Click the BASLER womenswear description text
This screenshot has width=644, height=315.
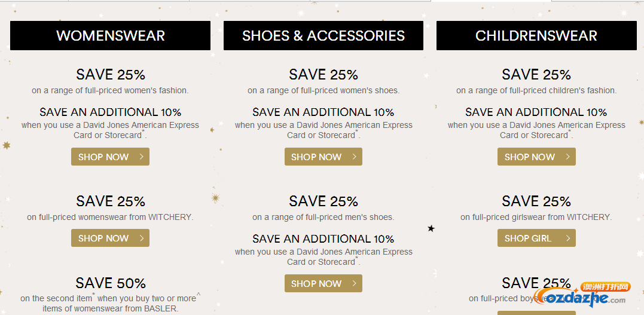111,303
